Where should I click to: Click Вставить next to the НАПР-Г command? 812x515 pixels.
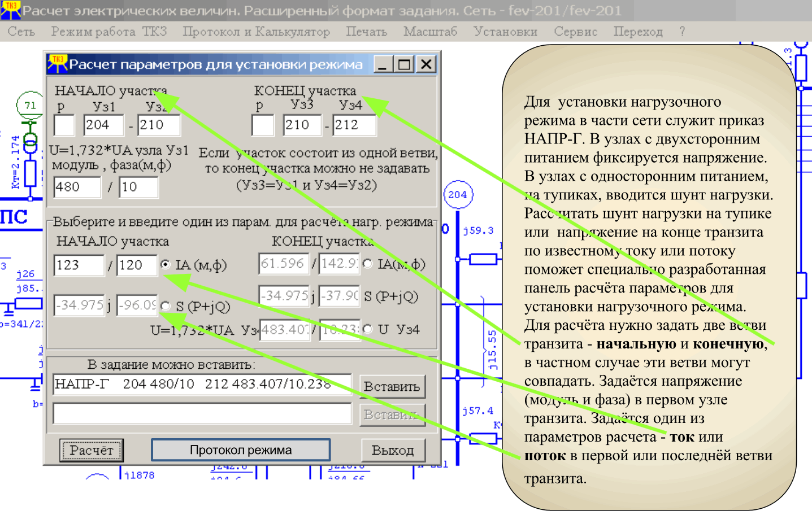pos(392,387)
